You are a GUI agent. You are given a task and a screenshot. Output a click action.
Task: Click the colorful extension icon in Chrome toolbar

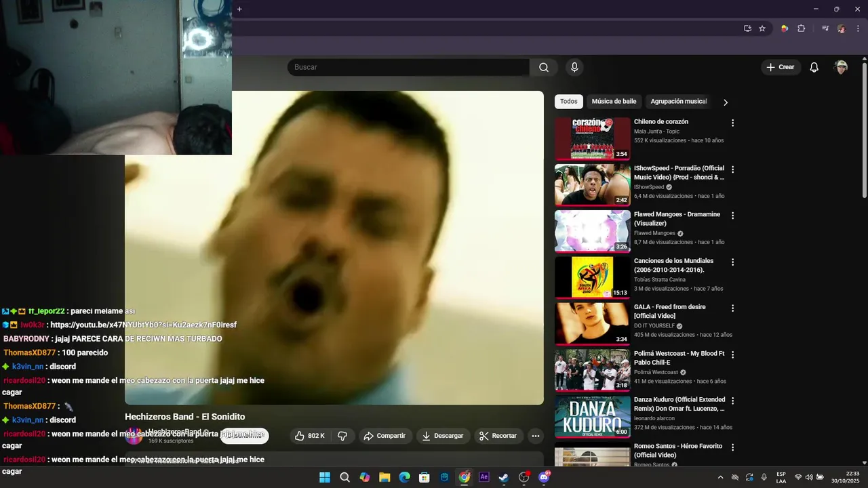point(785,28)
